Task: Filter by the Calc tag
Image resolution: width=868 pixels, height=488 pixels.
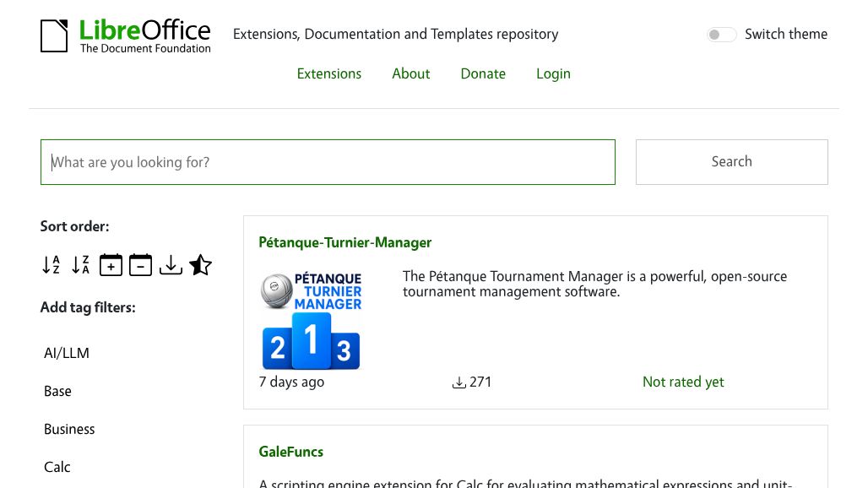Action: click(57, 467)
